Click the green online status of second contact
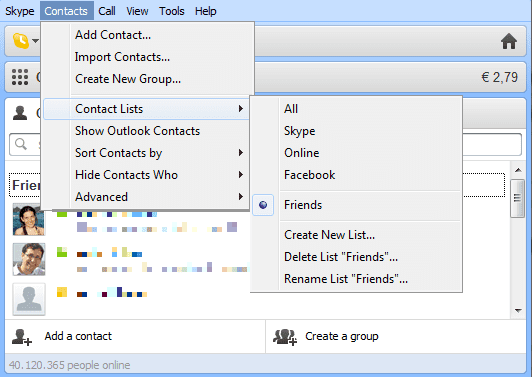532x377 pixels. coord(62,252)
